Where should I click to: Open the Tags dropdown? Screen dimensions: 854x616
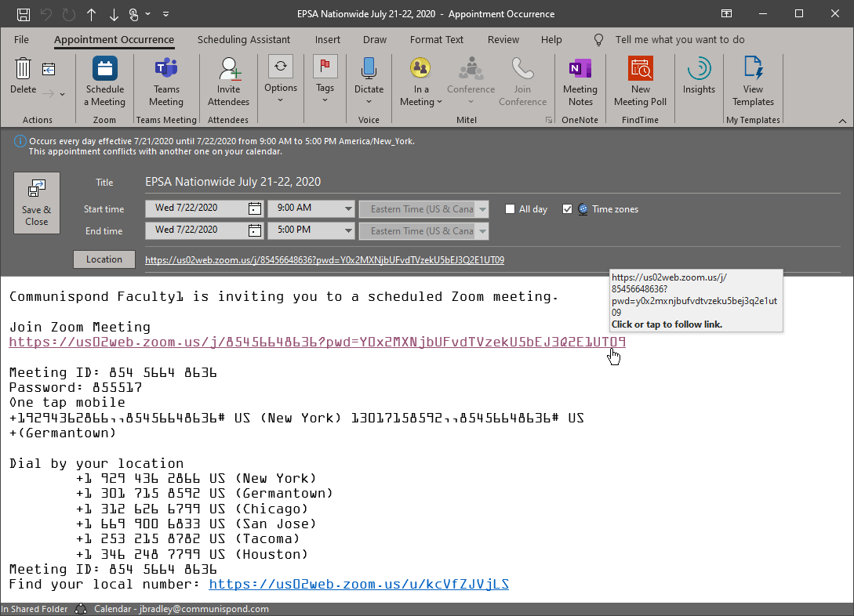[325, 80]
